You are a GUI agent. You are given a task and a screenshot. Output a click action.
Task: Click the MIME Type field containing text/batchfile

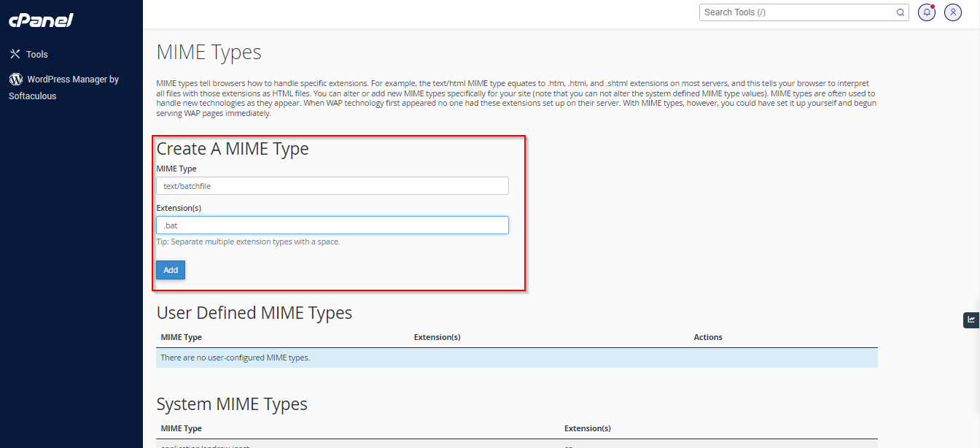[x=332, y=186]
